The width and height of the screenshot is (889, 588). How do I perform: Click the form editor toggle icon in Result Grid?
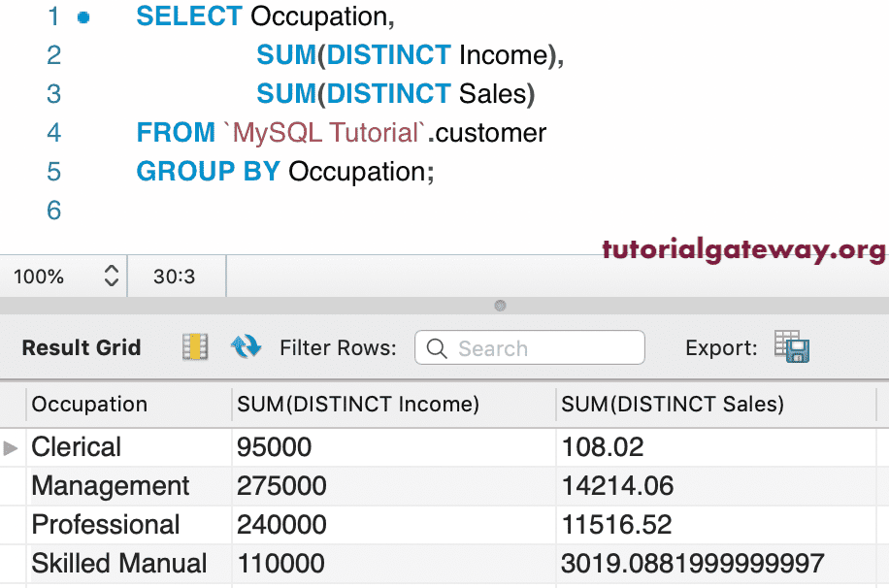pos(195,347)
